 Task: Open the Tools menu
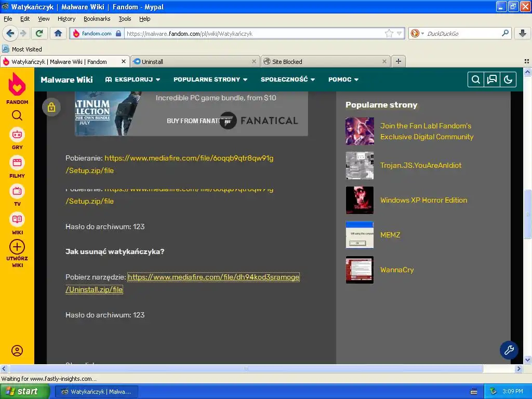tap(125, 19)
